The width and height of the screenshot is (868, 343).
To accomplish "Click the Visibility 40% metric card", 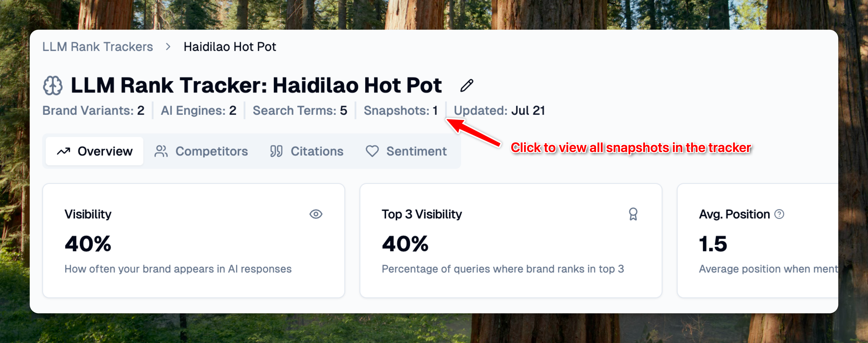I will [x=193, y=240].
